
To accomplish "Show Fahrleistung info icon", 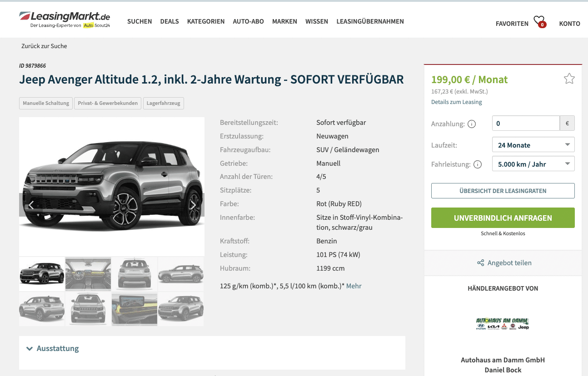I will click(x=478, y=164).
